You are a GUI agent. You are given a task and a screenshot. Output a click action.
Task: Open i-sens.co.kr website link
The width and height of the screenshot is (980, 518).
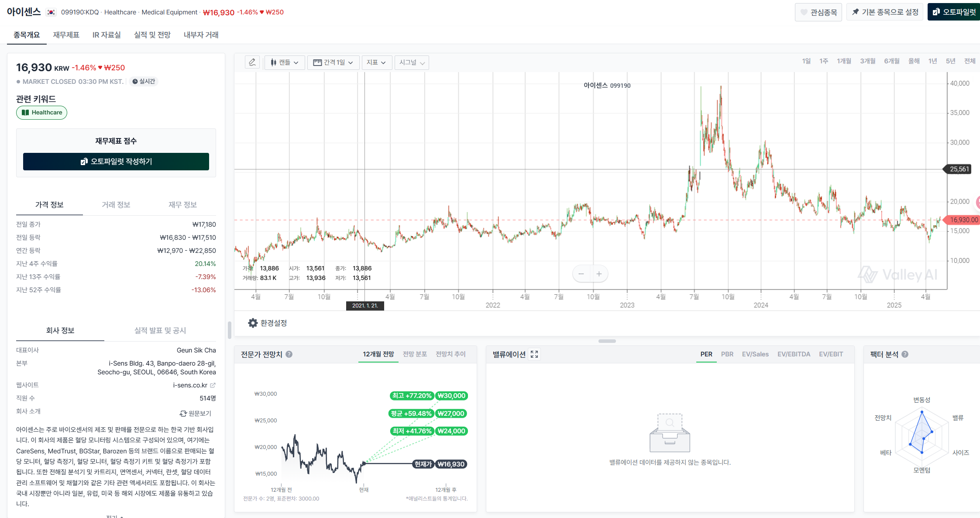(x=190, y=385)
